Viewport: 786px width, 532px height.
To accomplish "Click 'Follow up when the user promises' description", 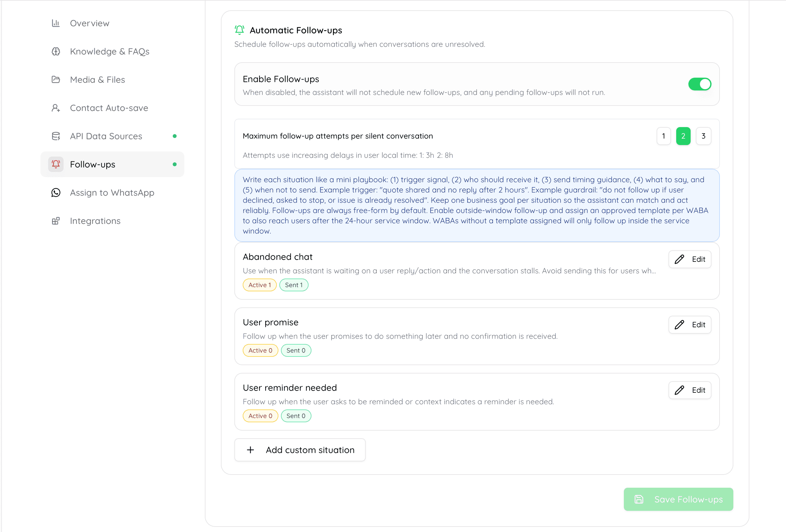I will 400,336.
